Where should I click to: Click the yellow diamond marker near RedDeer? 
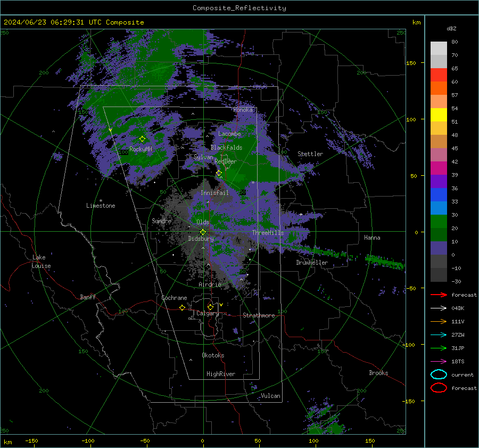219,173
